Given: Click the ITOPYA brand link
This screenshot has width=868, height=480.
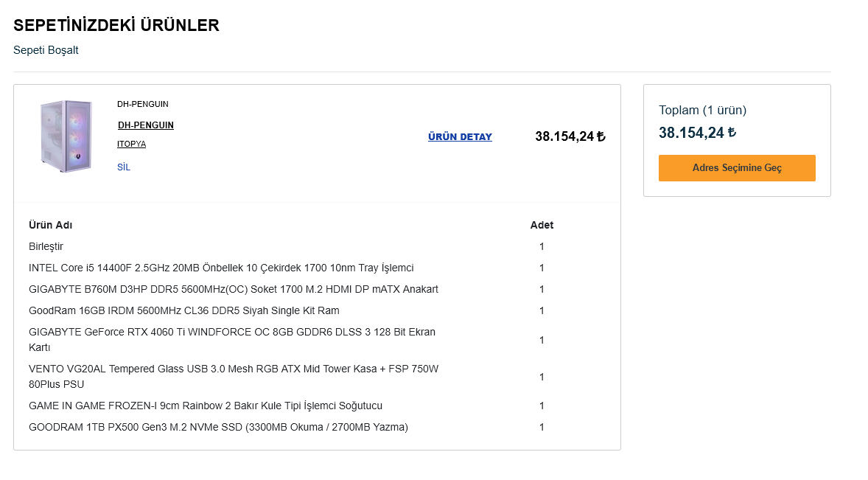Looking at the screenshot, I should [x=131, y=144].
